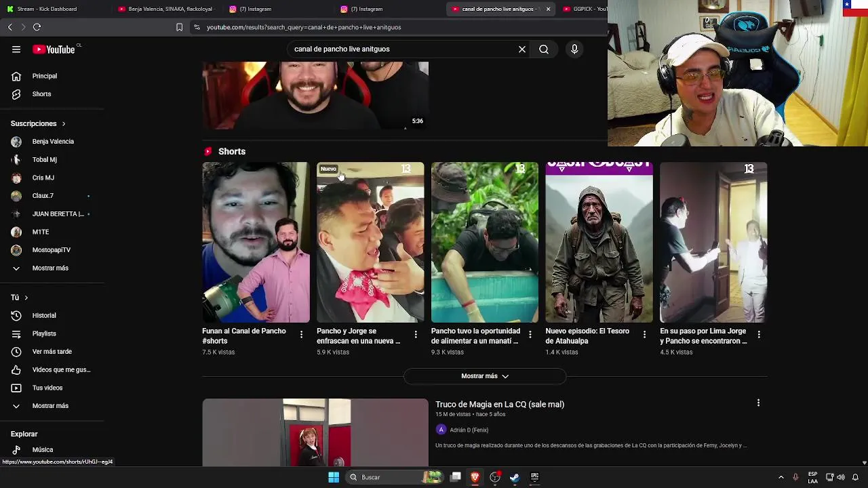The image size is (868, 488).
Task: Open Ver más tarde list
Action: pyautogui.click(x=52, y=352)
